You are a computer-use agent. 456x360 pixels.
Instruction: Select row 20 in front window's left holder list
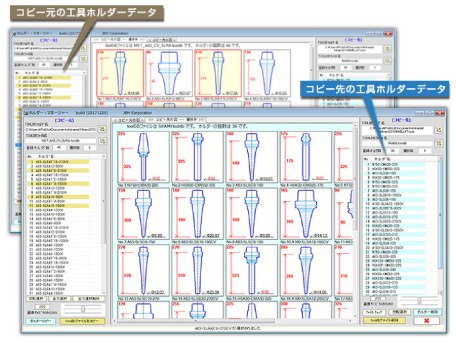58,245
